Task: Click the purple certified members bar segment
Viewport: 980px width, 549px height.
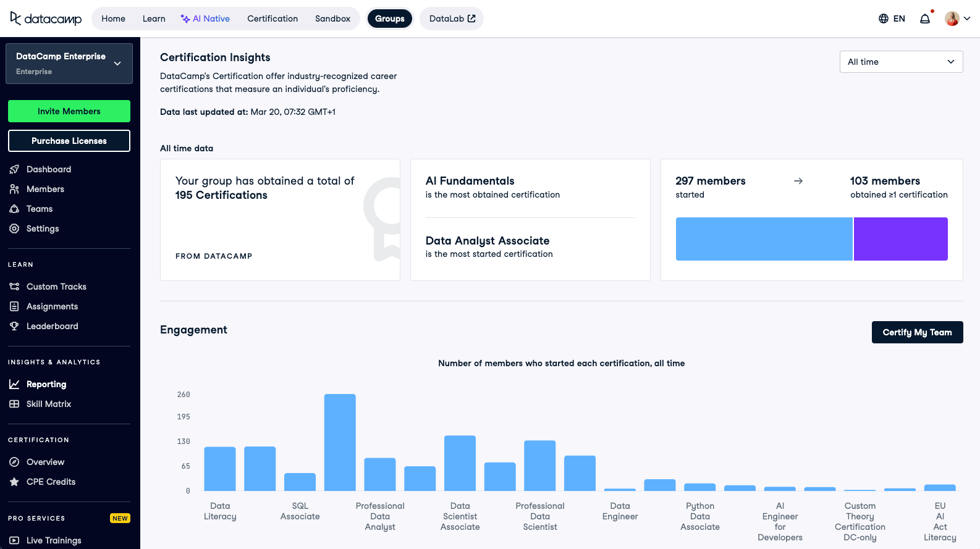Action: [900, 239]
